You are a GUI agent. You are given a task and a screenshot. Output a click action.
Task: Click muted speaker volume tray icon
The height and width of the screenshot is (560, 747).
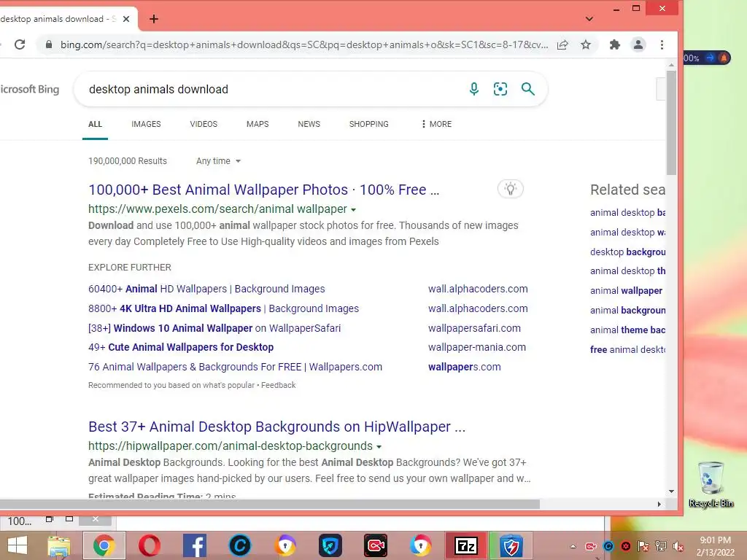point(678,546)
